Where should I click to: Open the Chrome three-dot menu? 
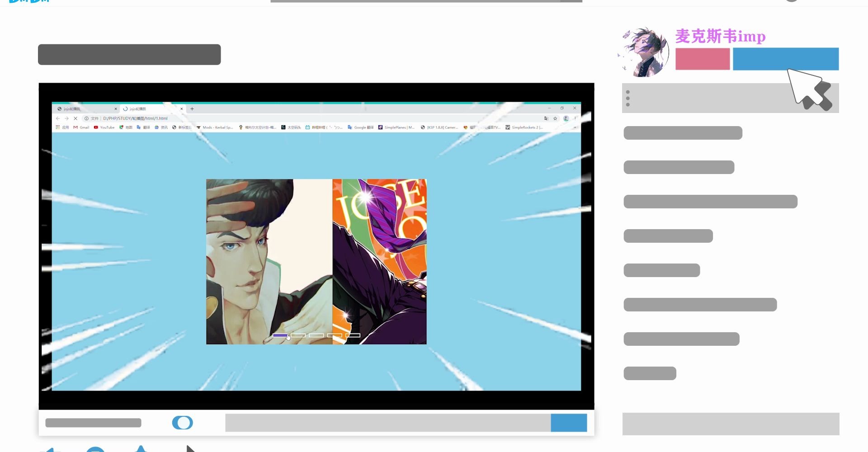point(575,118)
